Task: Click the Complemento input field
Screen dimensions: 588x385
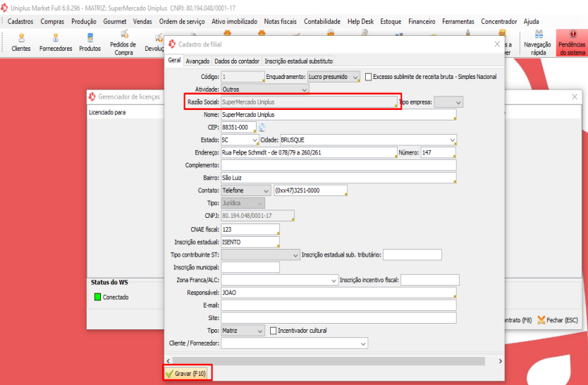Action: pyautogui.click(x=338, y=165)
